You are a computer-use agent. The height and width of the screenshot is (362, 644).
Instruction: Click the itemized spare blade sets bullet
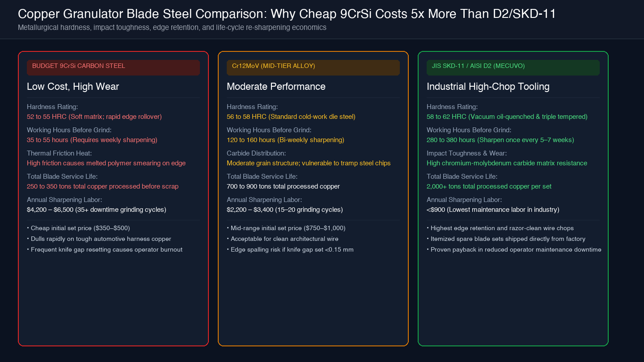pos(506,239)
